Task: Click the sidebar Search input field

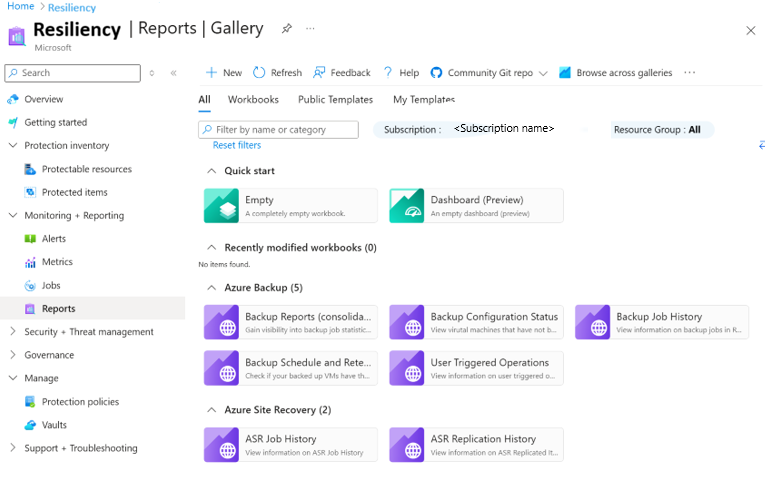Action: click(73, 73)
